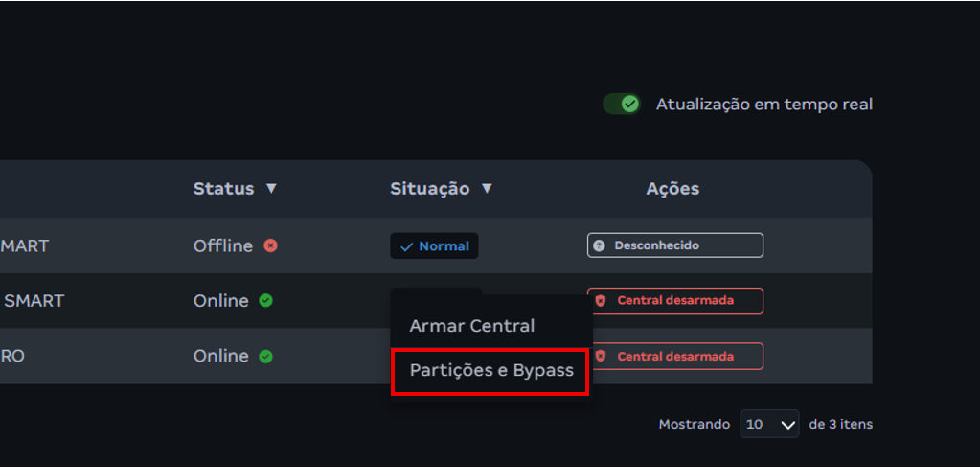Click the Situação column header label
Screen dimensions: 980x467
[429, 189]
